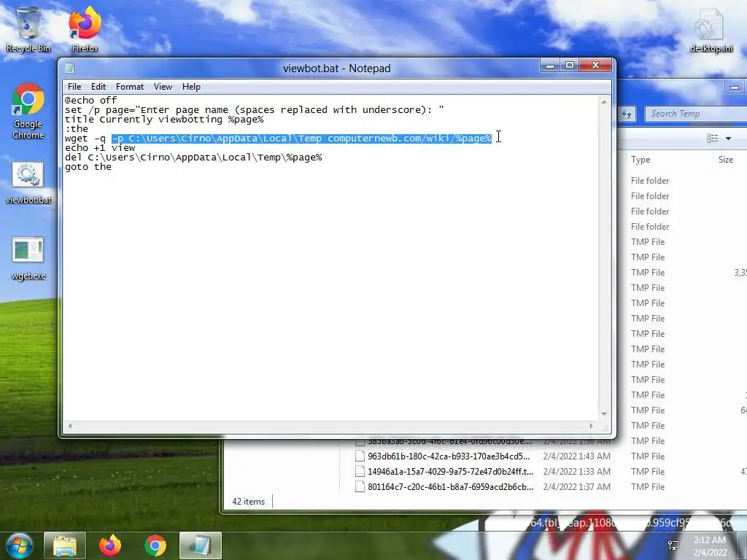
Task: Click the ':the' label line in Notepad
Action: tap(76, 129)
